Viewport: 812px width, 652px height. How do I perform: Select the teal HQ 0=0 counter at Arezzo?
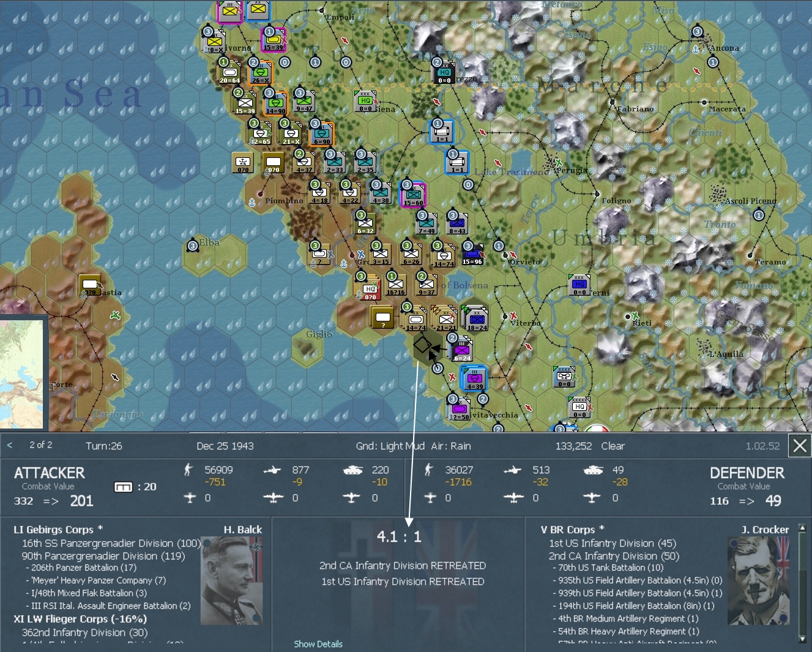point(445,73)
